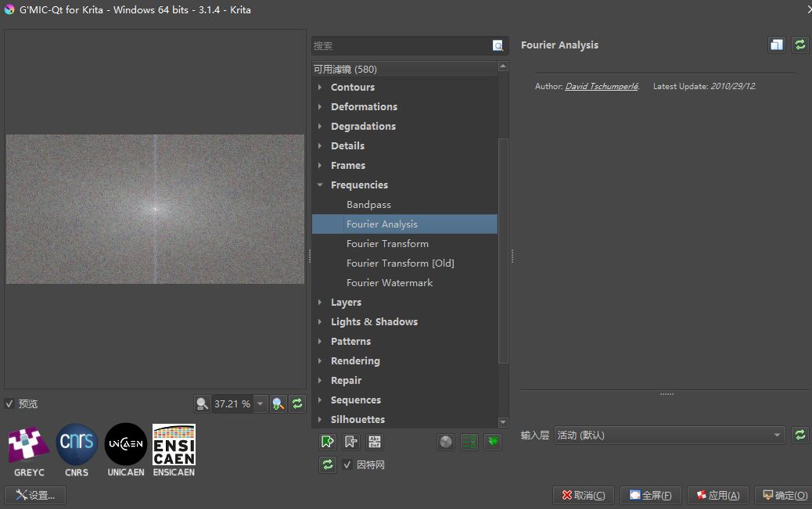
Task: Click the 应用(A) apply button
Action: pyautogui.click(x=717, y=495)
